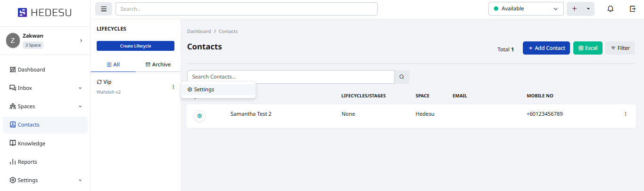
Task: Click the globe icon on Samantha row
Action: pos(199,116)
